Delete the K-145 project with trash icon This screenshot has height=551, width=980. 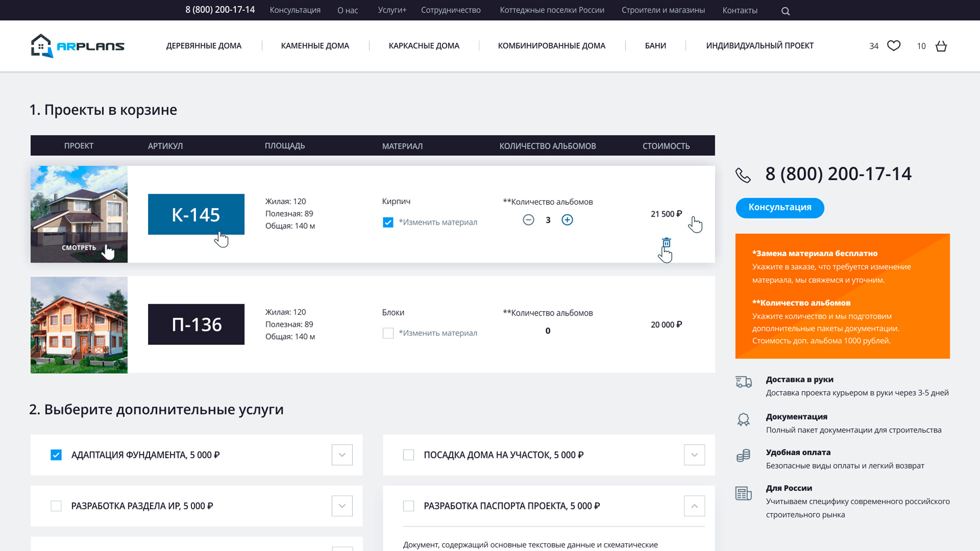(666, 242)
